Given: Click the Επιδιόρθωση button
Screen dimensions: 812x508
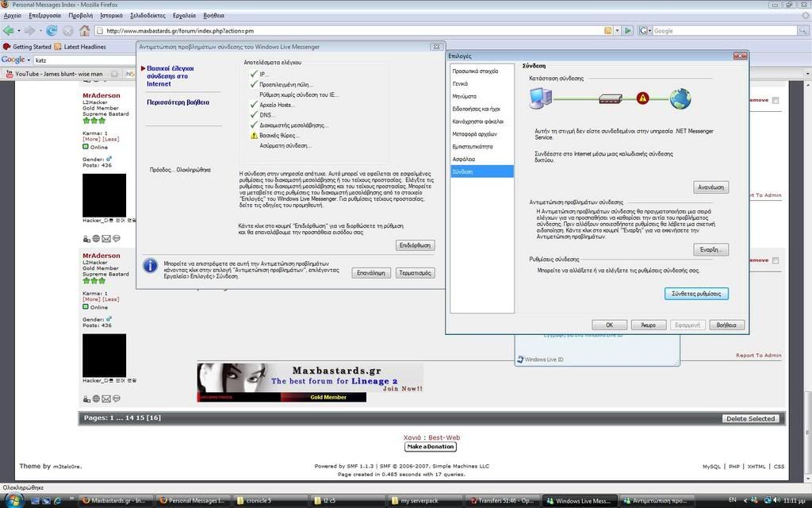Looking at the screenshot, I should coord(415,246).
